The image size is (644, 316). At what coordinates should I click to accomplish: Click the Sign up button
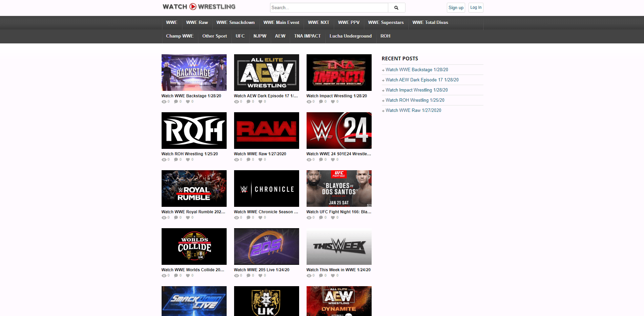pos(456,8)
